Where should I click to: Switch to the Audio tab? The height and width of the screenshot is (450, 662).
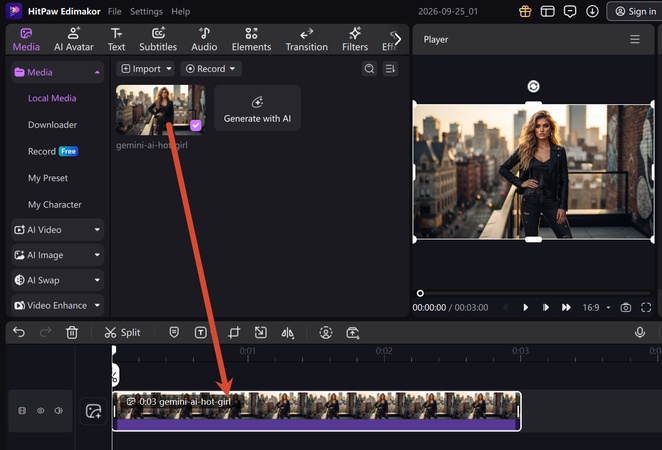pos(204,40)
